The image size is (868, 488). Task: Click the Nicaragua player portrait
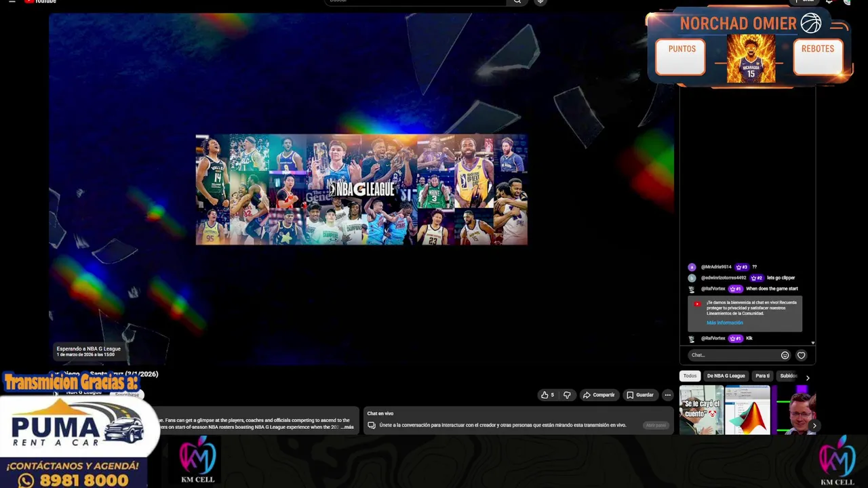(x=751, y=59)
